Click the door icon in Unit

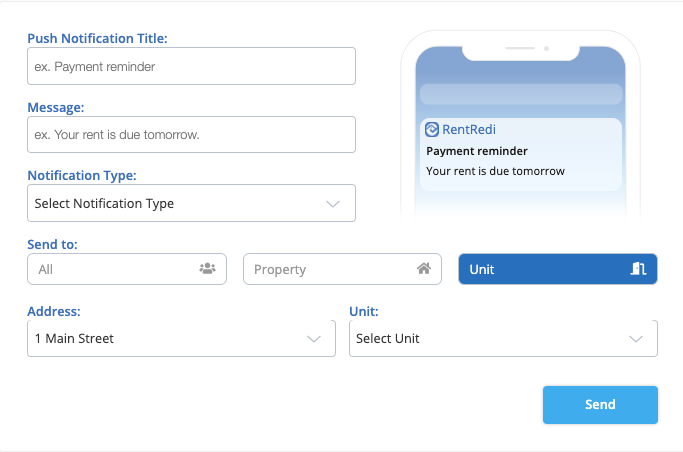point(639,269)
